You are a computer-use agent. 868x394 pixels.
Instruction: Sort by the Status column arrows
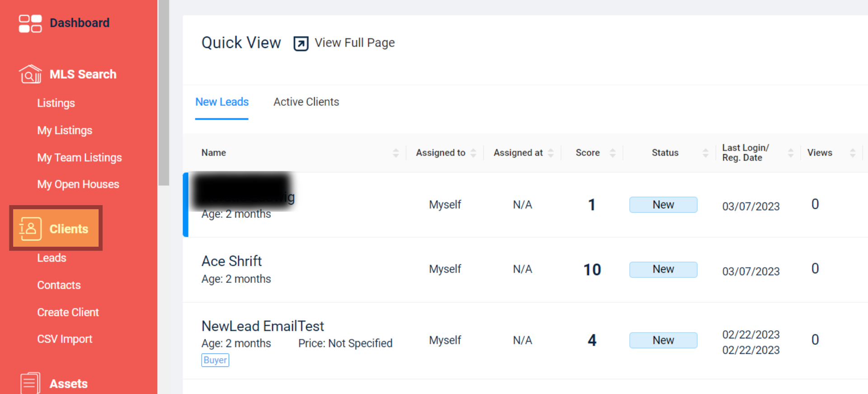coord(705,153)
